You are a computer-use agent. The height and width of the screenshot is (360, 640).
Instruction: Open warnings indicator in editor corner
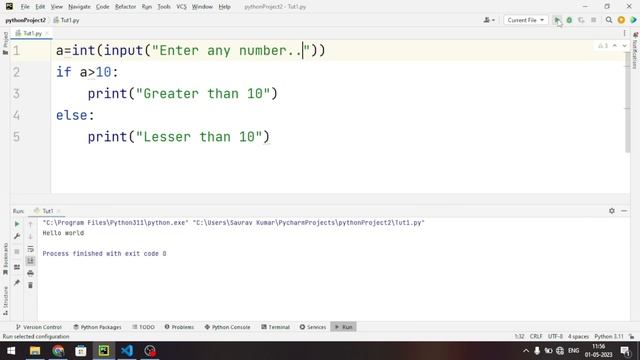603,46
